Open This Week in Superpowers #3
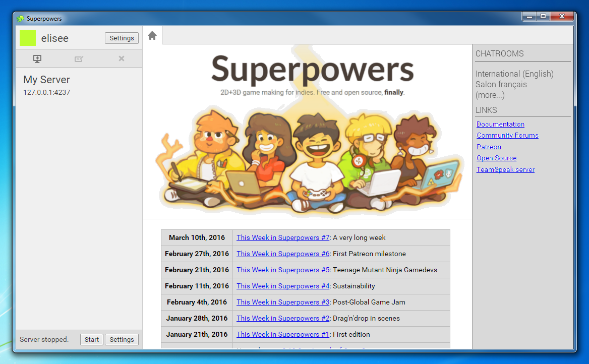Viewport: 589px width, 364px height. pyautogui.click(x=283, y=302)
